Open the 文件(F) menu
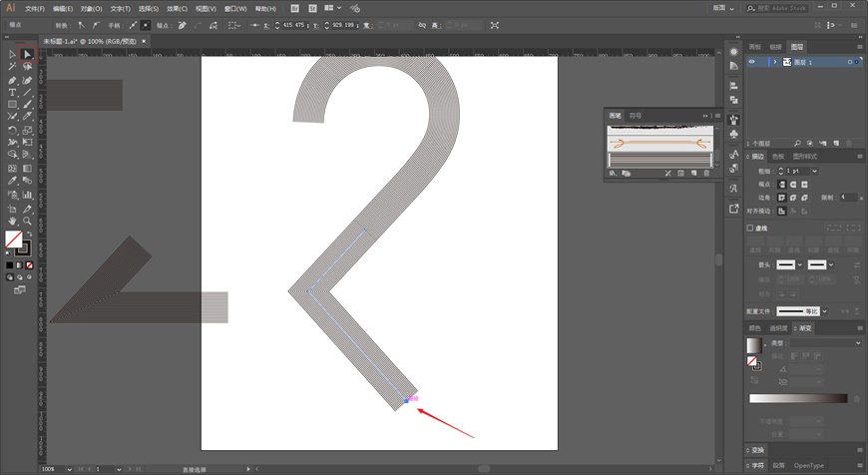The image size is (868, 475). tap(34, 9)
